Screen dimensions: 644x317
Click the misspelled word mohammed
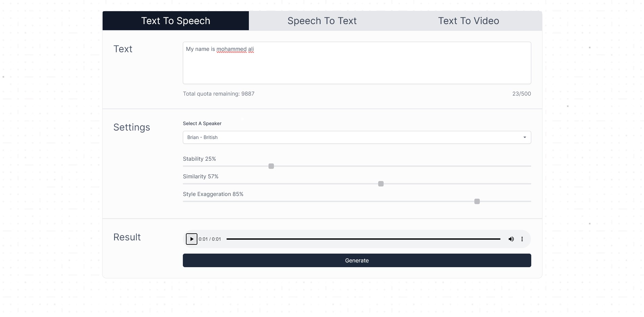point(232,49)
